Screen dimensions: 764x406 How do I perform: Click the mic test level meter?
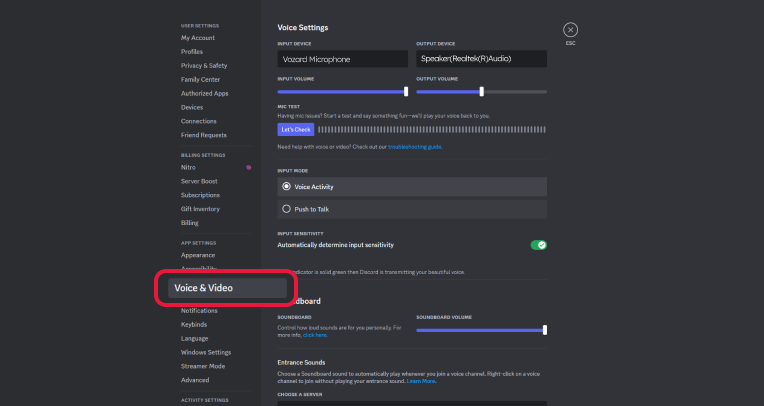click(x=432, y=130)
